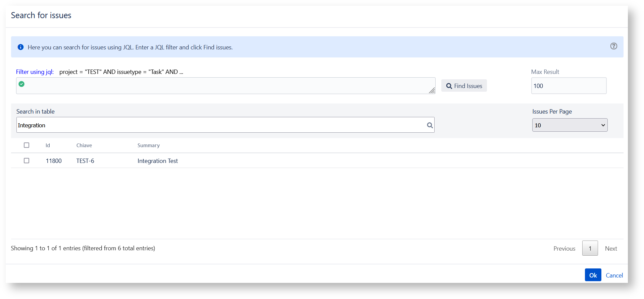Sort table by Chiave column header

(84, 145)
